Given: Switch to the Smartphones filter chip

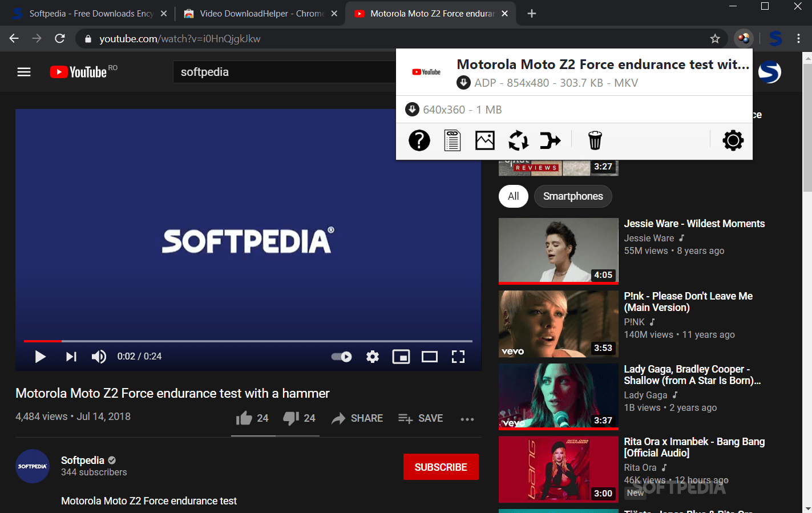Looking at the screenshot, I should coord(573,196).
